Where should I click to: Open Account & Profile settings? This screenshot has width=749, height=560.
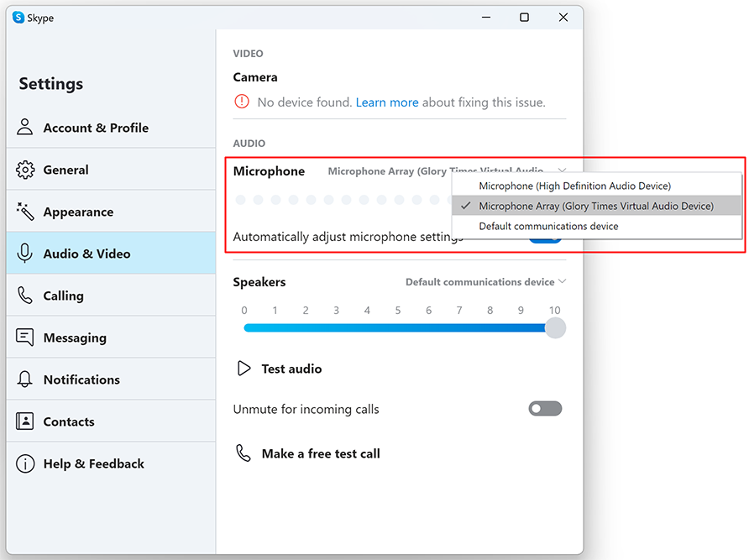(x=111, y=128)
